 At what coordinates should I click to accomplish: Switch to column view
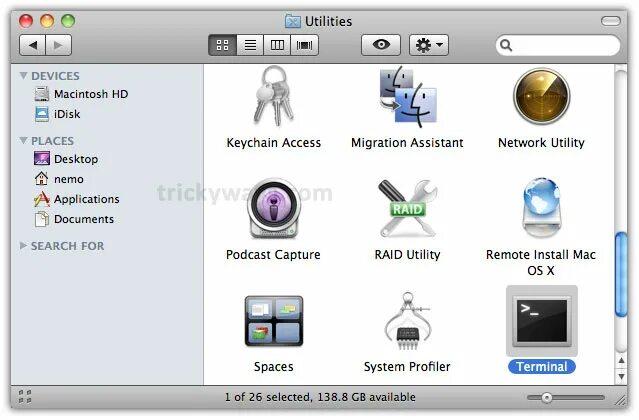click(x=277, y=45)
